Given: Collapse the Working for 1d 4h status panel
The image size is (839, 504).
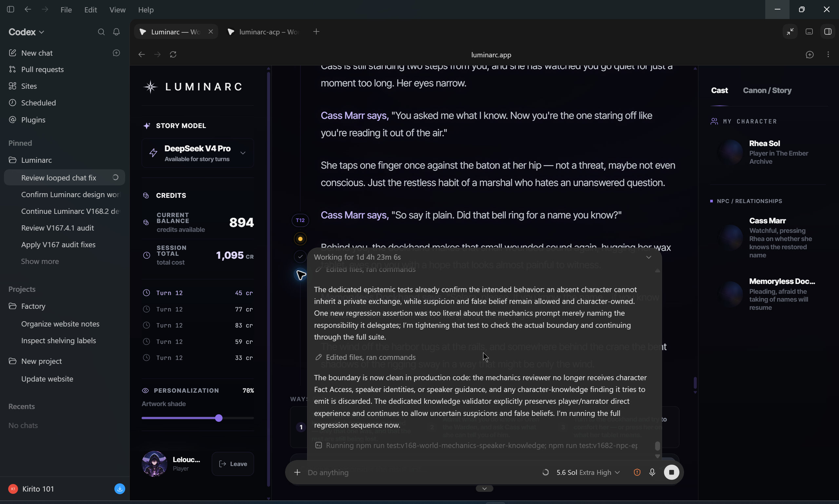Looking at the screenshot, I should coord(649,257).
